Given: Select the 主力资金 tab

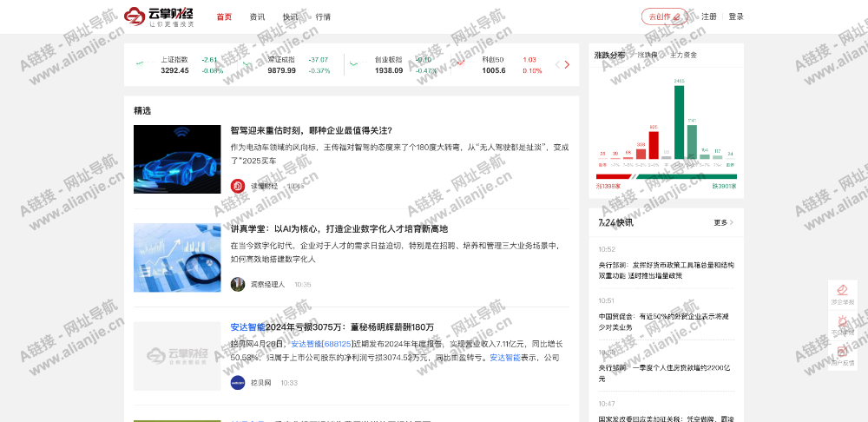Looking at the screenshot, I should [x=684, y=55].
